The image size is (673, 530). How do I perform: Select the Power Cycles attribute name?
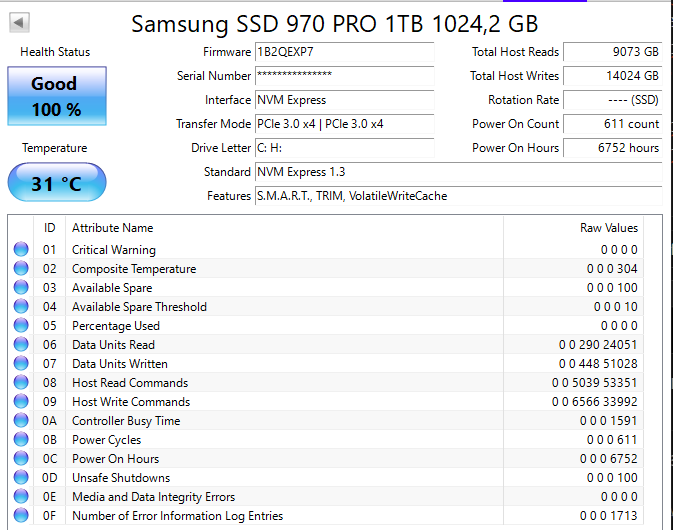(x=106, y=440)
